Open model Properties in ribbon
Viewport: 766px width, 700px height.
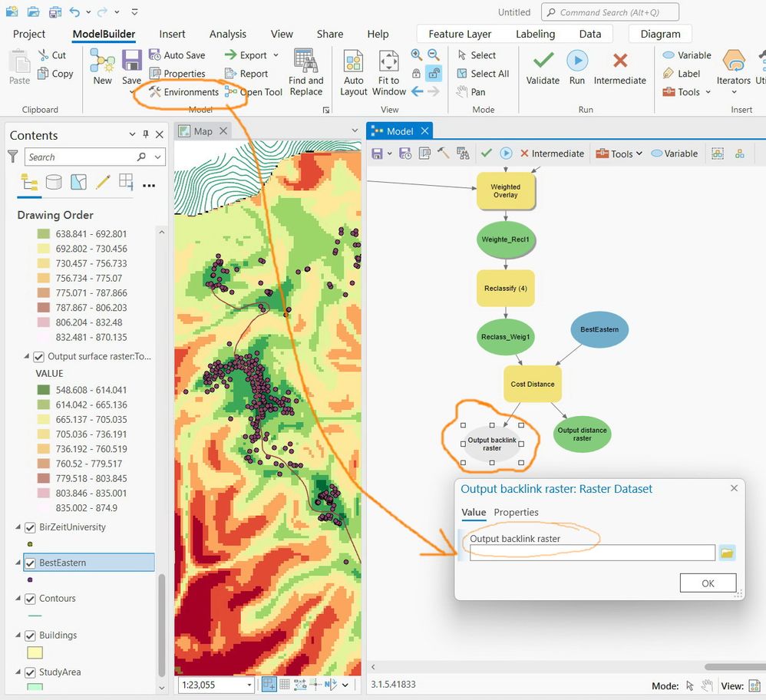[177, 74]
